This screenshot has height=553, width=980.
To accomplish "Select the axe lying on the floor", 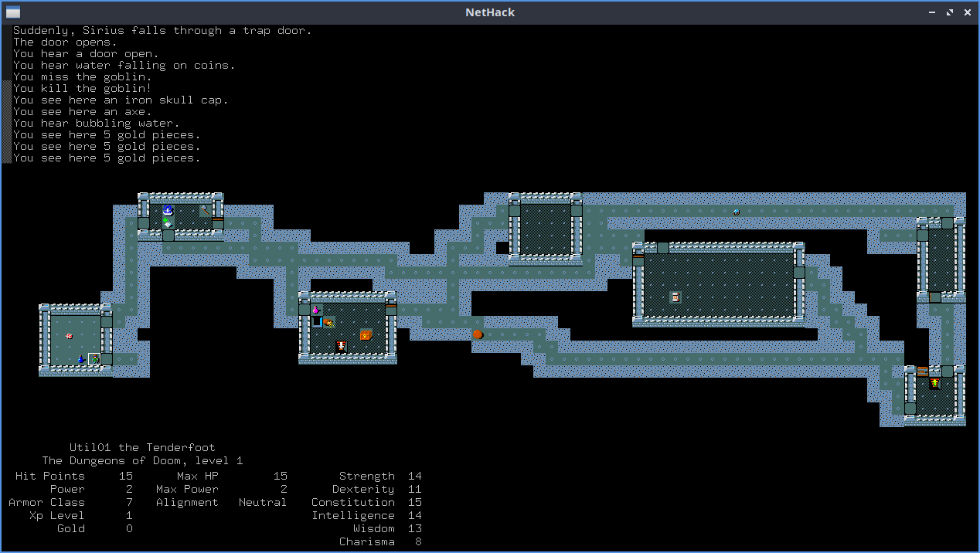I will pos(206,211).
